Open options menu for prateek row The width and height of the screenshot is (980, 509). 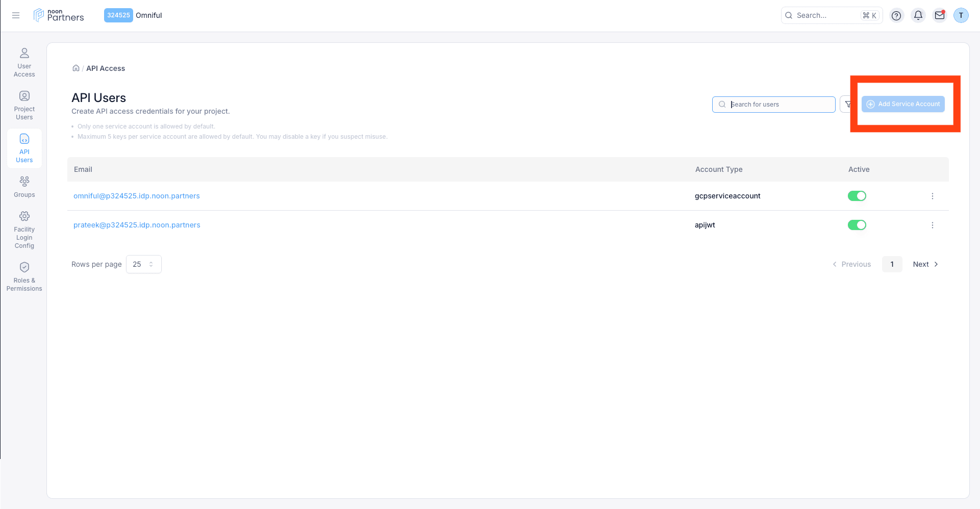coord(932,225)
